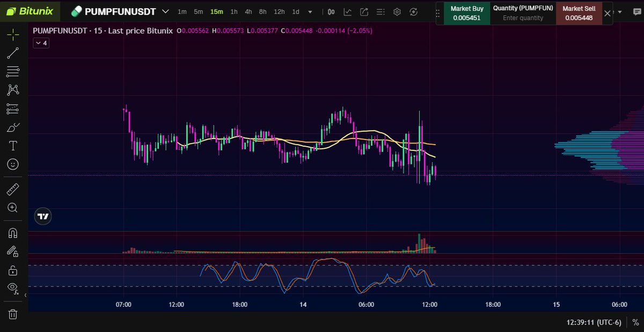
Task: Click the volume profile histogram
Action: click(599, 145)
